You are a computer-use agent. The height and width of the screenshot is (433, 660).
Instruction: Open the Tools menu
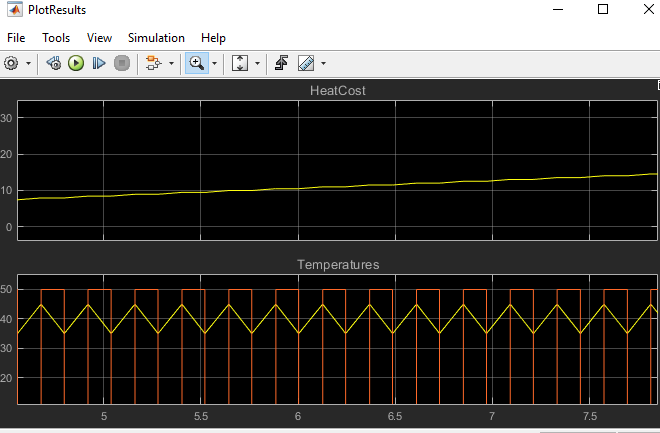pyautogui.click(x=56, y=38)
